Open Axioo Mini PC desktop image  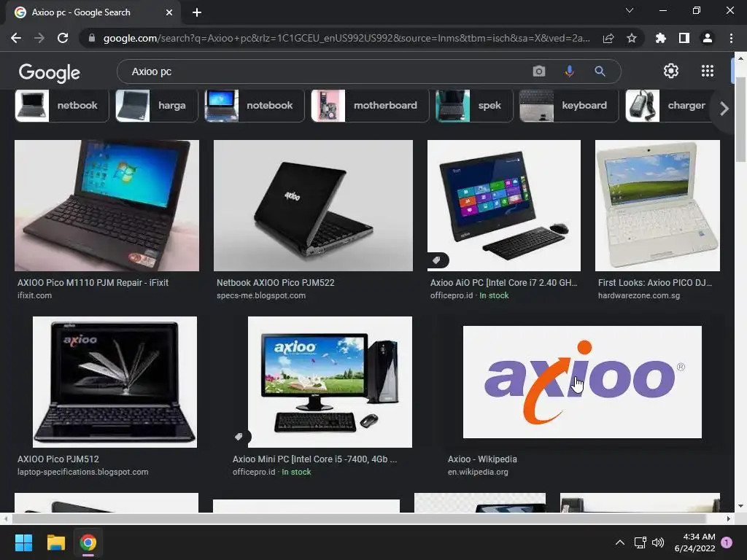pos(330,382)
